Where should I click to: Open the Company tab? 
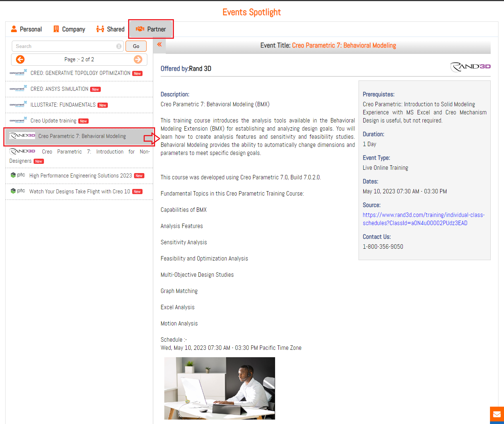point(69,29)
